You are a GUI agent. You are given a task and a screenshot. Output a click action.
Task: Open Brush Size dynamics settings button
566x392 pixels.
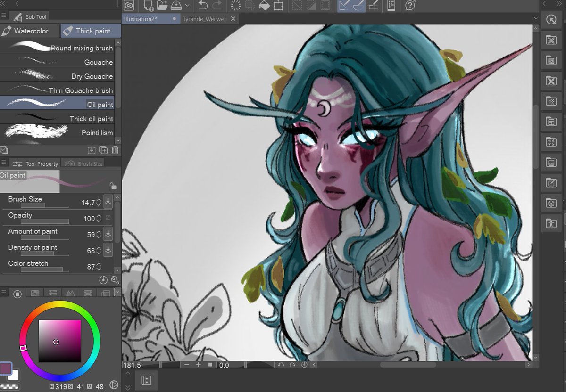[108, 202]
